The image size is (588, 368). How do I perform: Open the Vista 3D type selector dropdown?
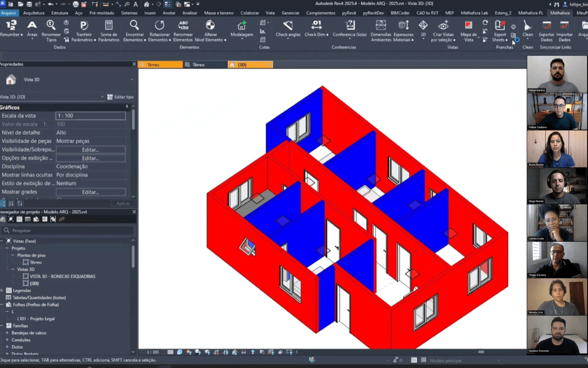(132, 79)
